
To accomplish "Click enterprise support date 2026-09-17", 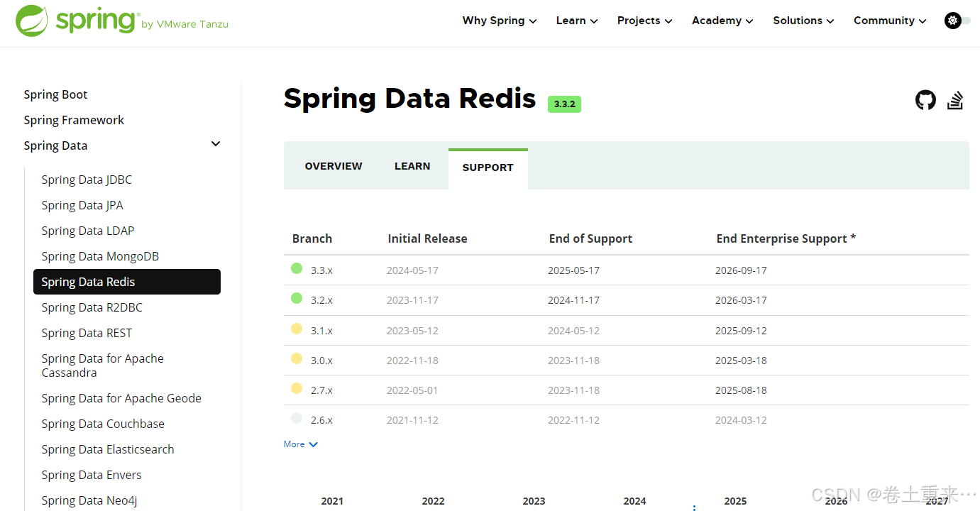I will (x=741, y=270).
